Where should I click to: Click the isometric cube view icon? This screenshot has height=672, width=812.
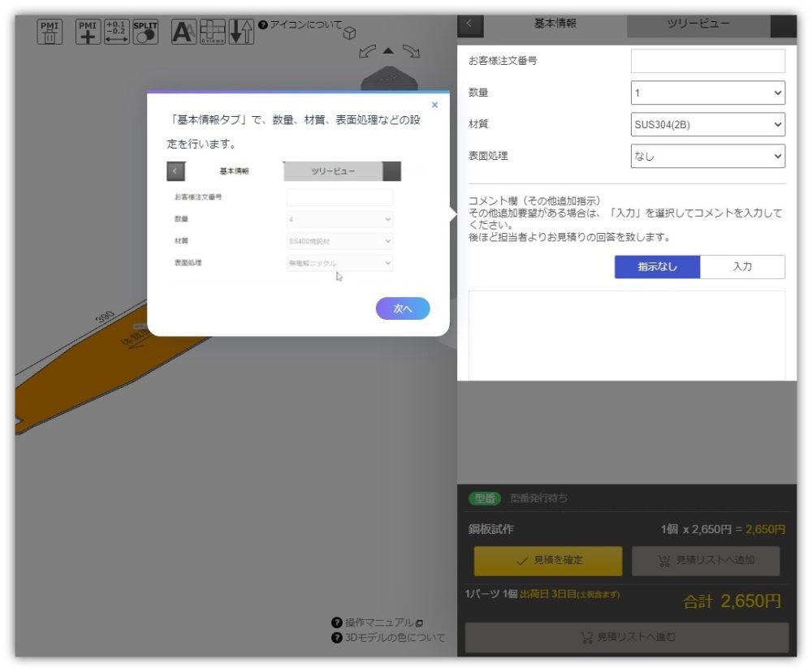click(350, 33)
